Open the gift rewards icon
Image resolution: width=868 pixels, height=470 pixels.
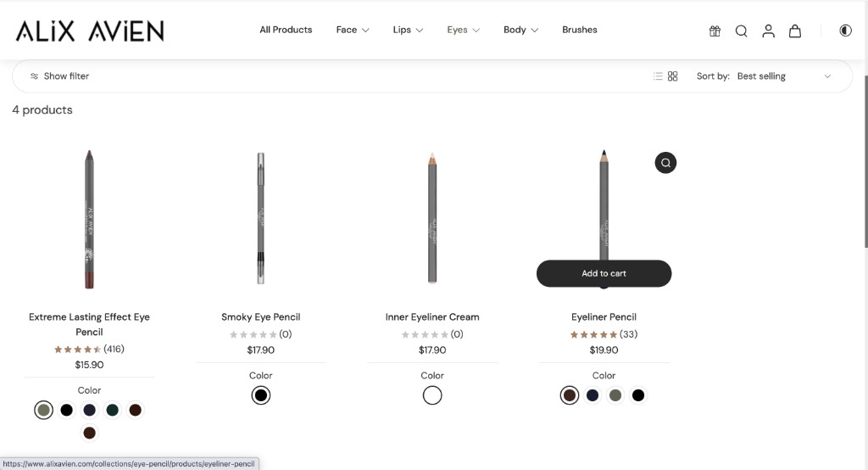715,31
